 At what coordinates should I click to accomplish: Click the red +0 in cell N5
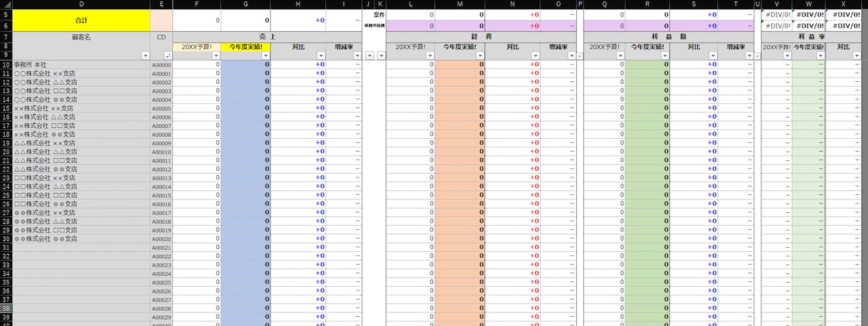tap(512, 14)
